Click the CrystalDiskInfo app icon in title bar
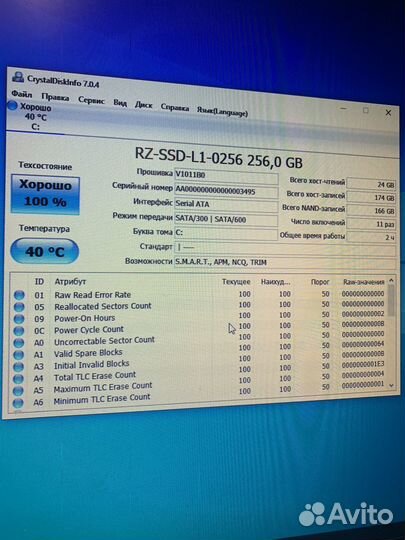 pyautogui.click(x=18, y=76)
